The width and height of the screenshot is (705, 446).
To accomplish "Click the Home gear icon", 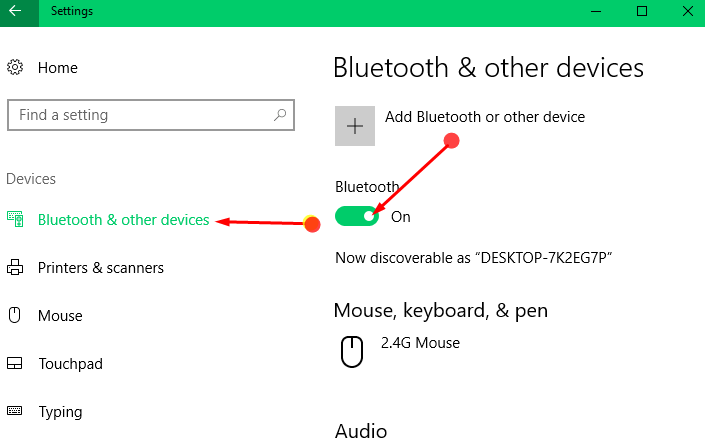I will tap(15, 67).
